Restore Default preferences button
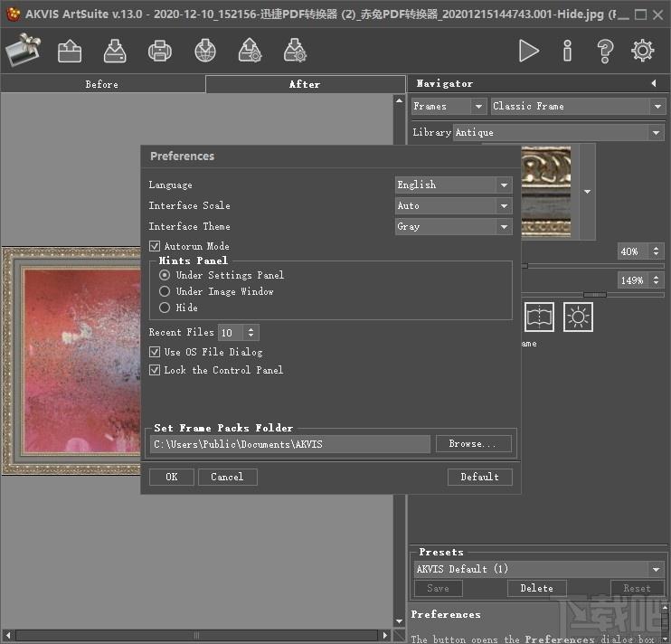The height and width of the screenshot is (644, 671). pos(479,477)
